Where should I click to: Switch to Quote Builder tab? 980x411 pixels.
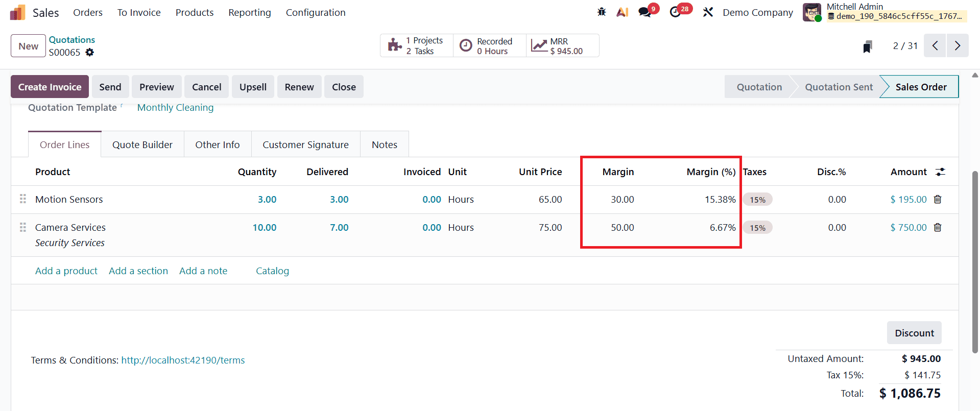tap(142, 144)
